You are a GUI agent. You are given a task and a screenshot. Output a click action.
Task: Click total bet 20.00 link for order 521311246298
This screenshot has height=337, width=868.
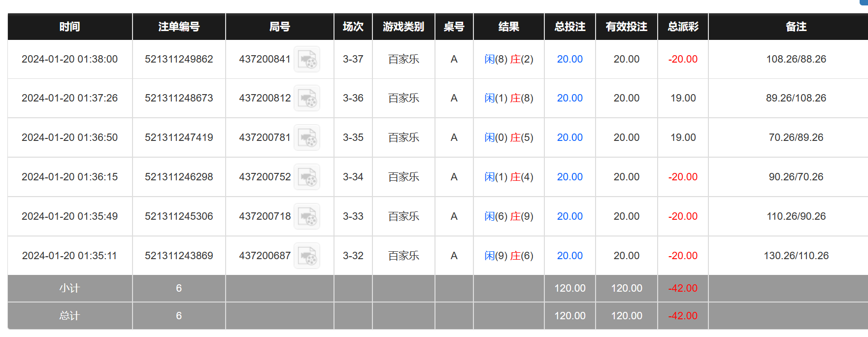click(569, 177)
